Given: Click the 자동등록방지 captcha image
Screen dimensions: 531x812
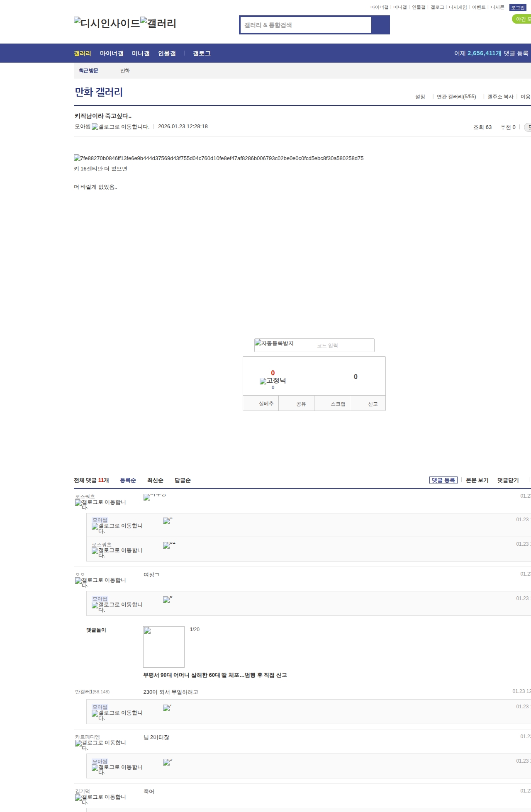Looking at the screenshot, I should coord(274,344).
